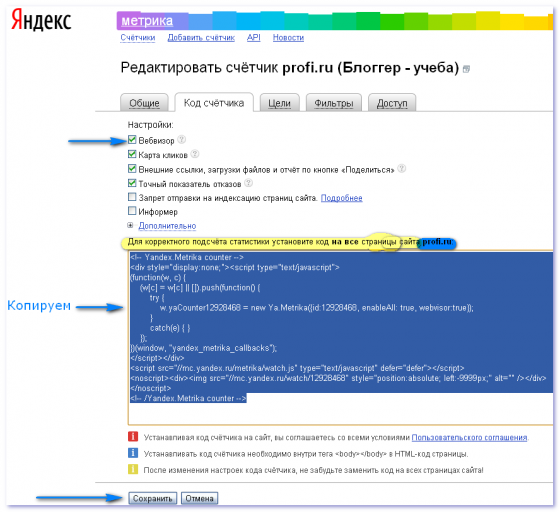Open the help icon next to Вебвизор
This screenshot has height=512, width=560.
pyautogui.click(x=182, y=140)
